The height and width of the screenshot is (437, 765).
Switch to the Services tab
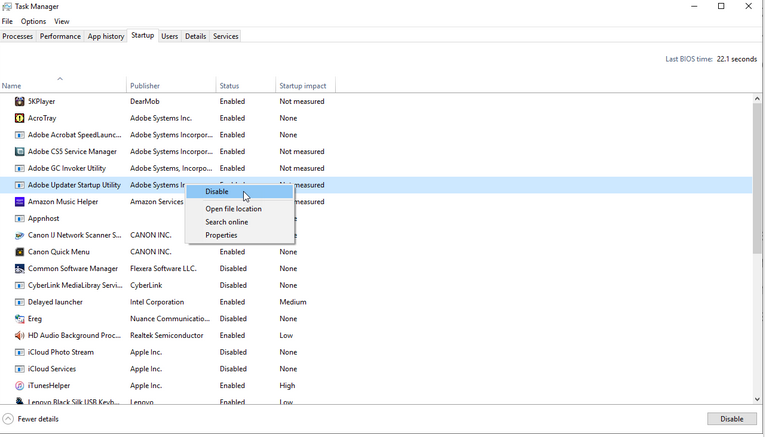coord(225,36)
